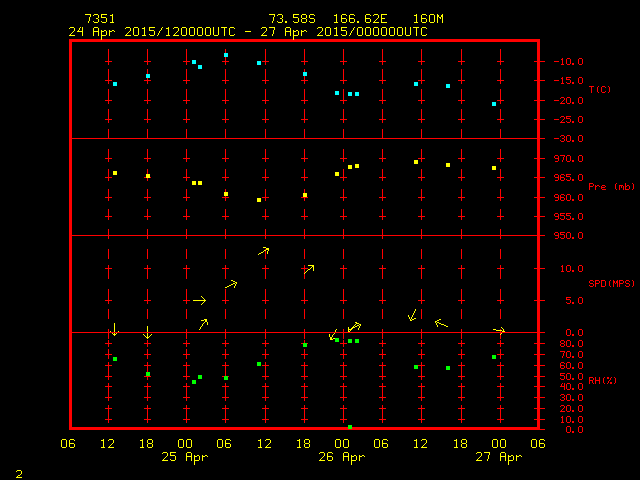The width and height of the screenshot is (640, 480).
Task: Click the SPD(MPS) wind speed label
Action: tap(611, 284)
